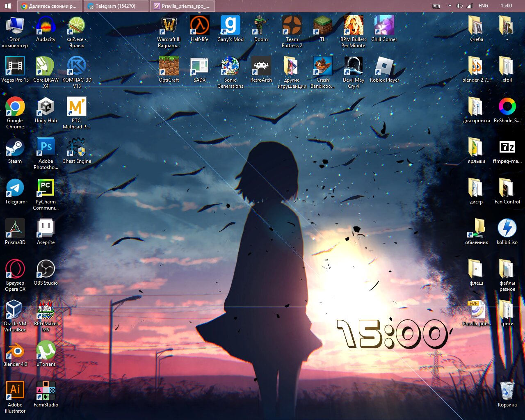Viewport: 525px width, 420px height.
Task: Select the Fan Control folder
Action: [507, 192]
